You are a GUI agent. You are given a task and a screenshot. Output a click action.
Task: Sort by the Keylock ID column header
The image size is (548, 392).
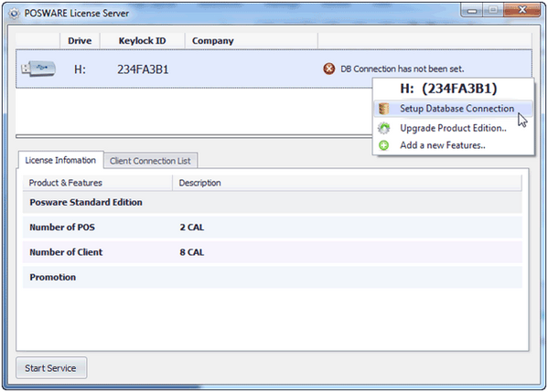(x=142, y=41)
